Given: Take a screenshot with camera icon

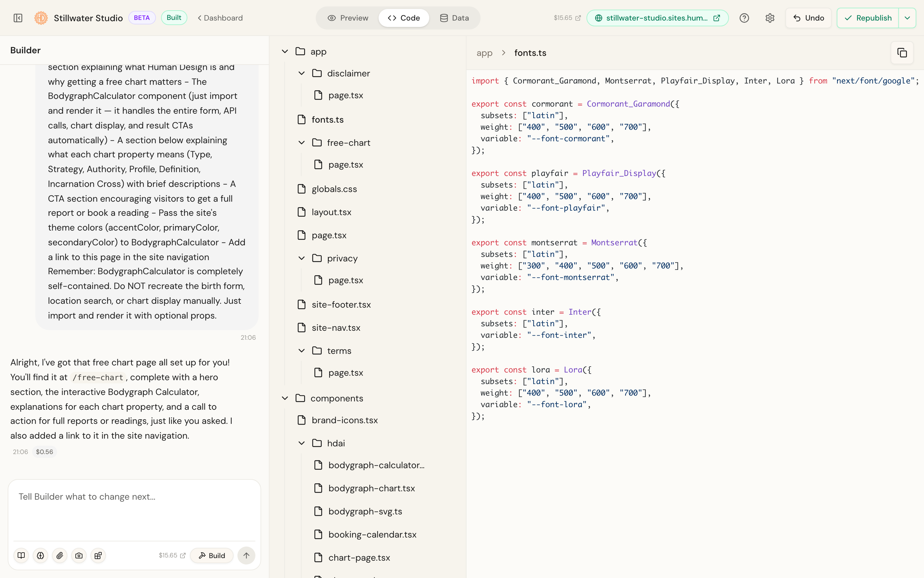Looking at the screenshot, I should tap(79, 556).
